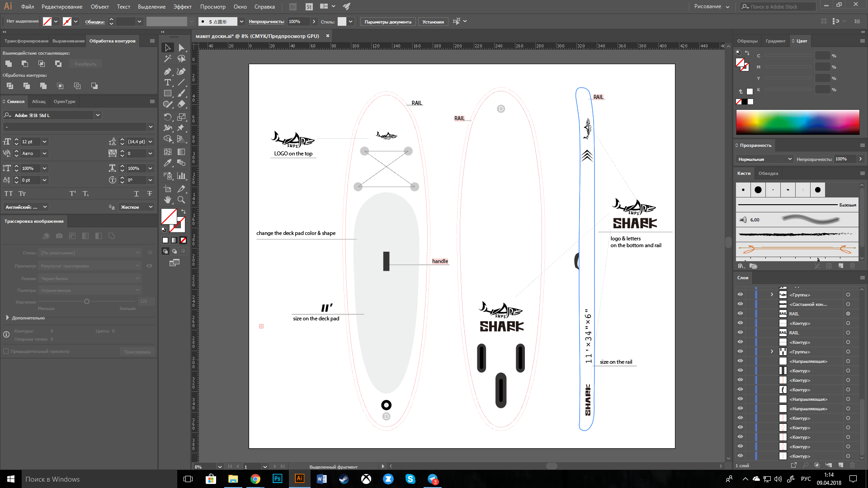Open the 12 pt font size dropdown
This screenshot has height=488, width=868.
[44, 142]
